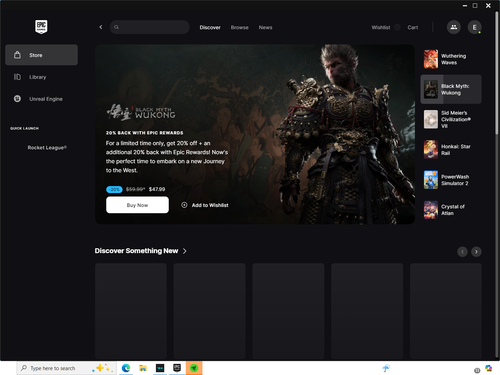This screenshot has width=500, height=375.
Task: Click the banner description about Epic Rewards
Action: [x=167, y=157]
